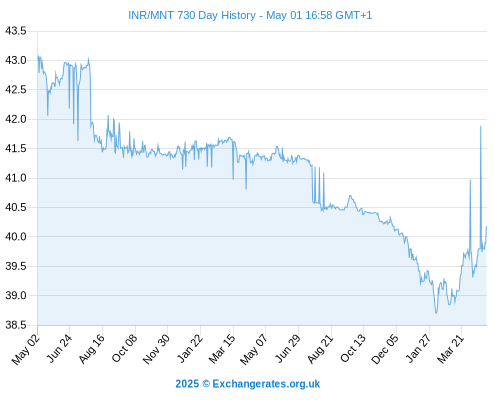Select the Jun 29 x-axis date label

click(x=288, y=349)
